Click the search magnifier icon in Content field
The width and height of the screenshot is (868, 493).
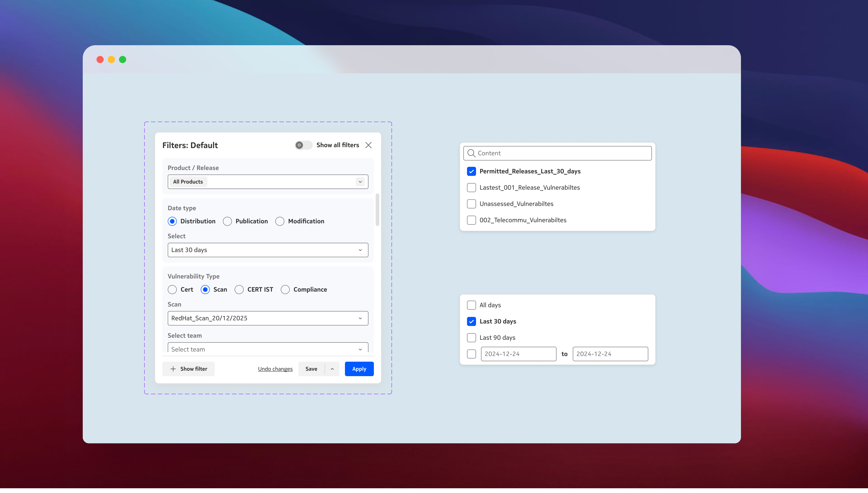tap(471, 153)
